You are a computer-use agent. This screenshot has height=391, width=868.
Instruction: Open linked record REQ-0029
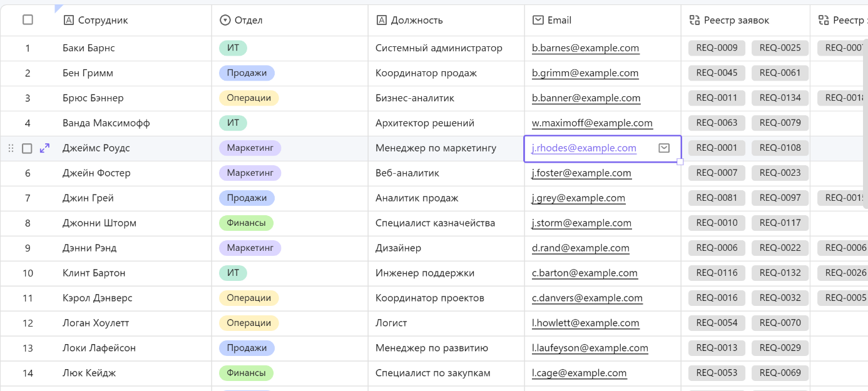point(780,348)
